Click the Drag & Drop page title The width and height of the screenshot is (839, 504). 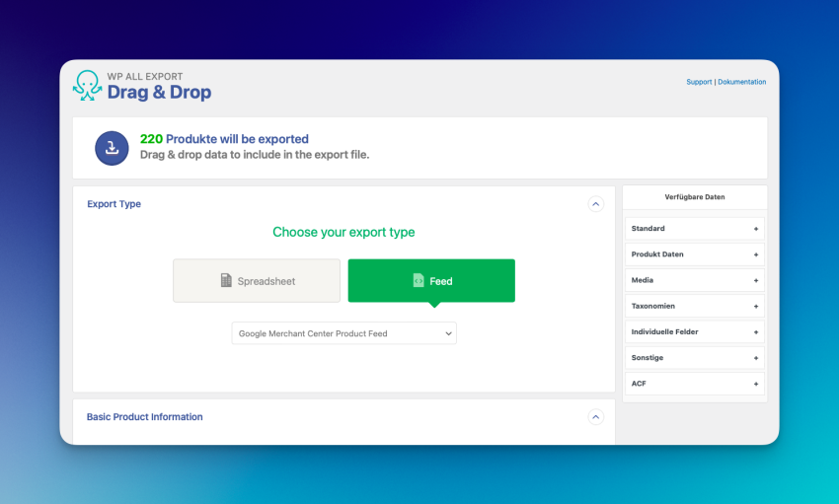pyautogui.click(x=159, y=93)
